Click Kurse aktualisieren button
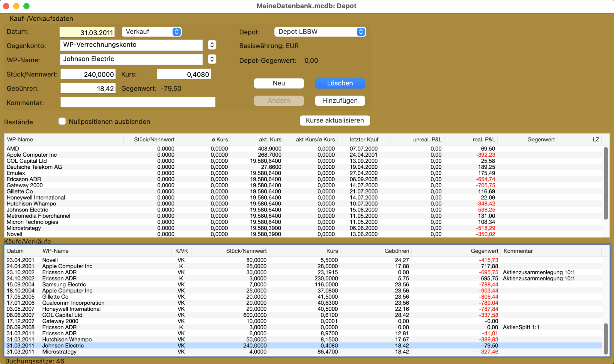The image size is (614, 364). pos(335,120)
